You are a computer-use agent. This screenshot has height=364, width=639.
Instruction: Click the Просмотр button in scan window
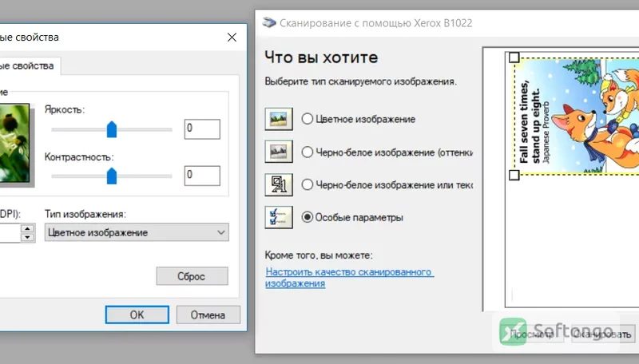pyautogui.click(x=532, y=334)
